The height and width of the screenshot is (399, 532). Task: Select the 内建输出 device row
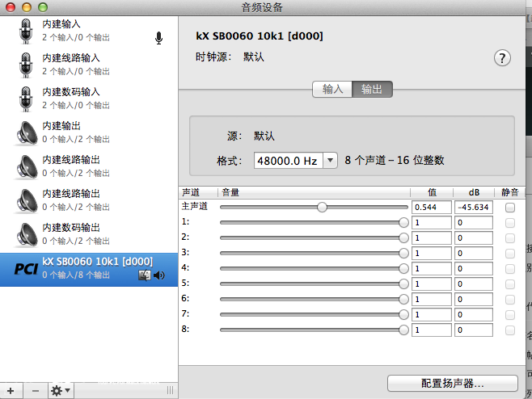(89, 133)
